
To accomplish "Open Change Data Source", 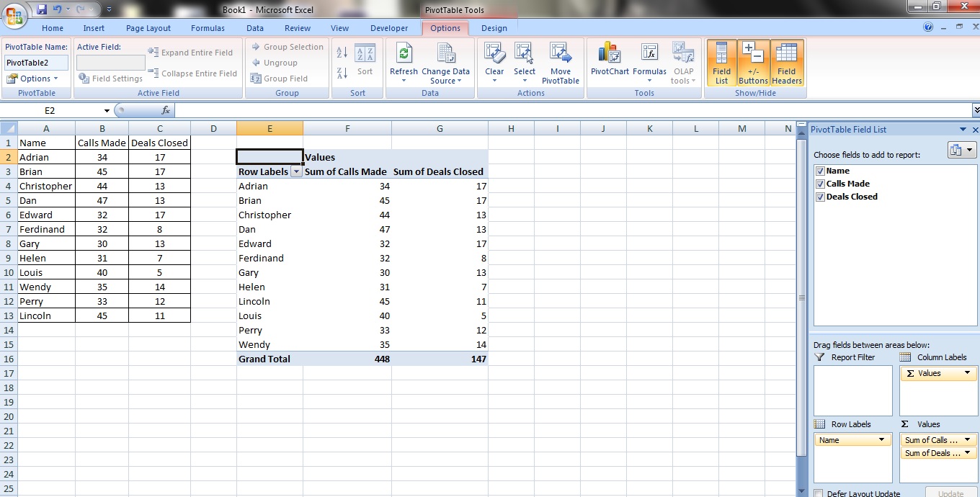I will [445, 61].
